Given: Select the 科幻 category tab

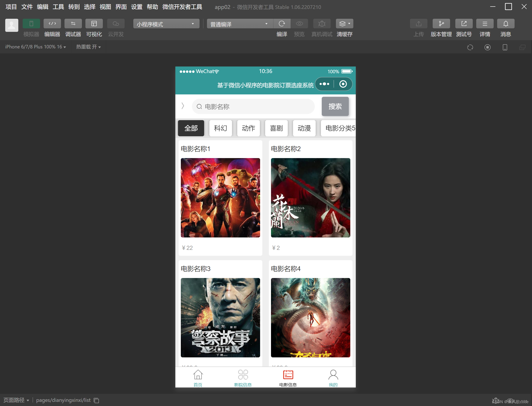Looking at the screenshot, I should tap(220, 128).
